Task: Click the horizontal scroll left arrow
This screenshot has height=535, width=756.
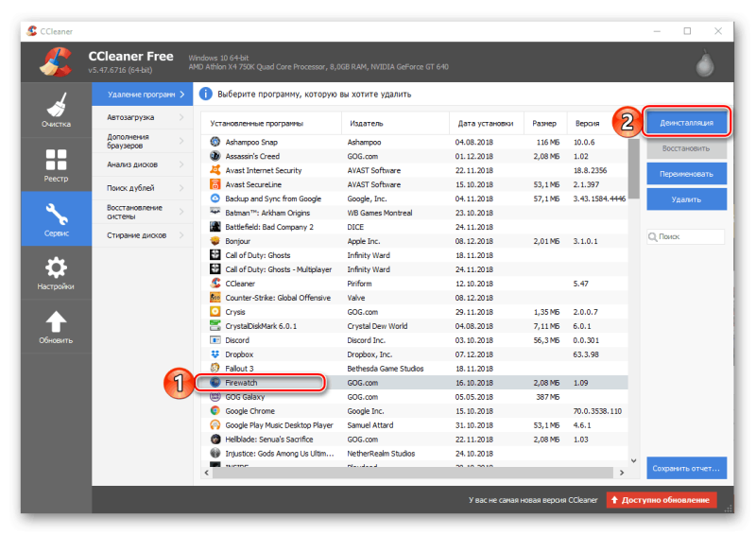Action: coord(206,473)
